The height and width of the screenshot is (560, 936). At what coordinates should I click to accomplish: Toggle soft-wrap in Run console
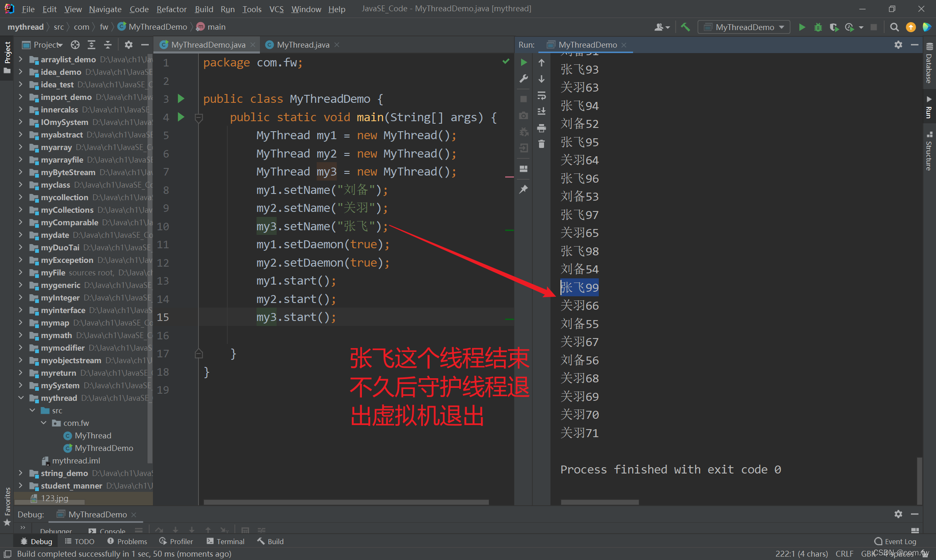542,96
